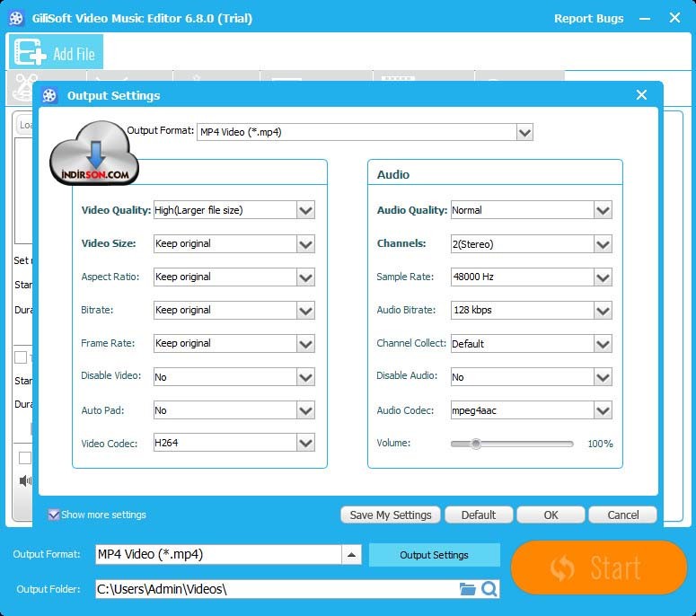The image size is (696, 616).
Task: Click the Default button
Action: click(479, 515)
